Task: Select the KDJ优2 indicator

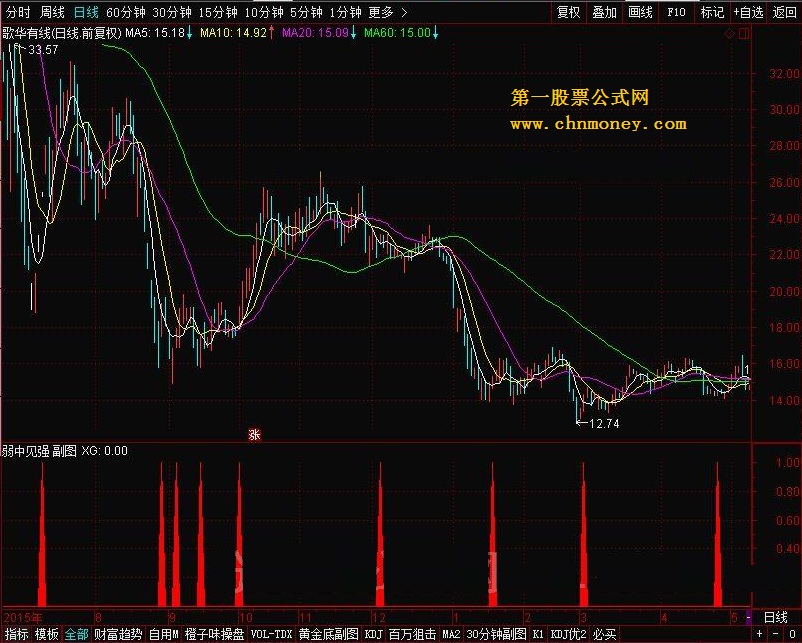Action: tap(568, 635)
